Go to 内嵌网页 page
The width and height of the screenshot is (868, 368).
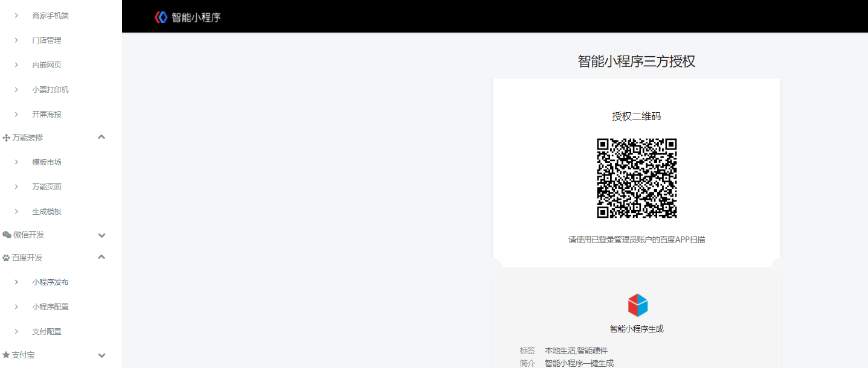click(x=47, y=65)
